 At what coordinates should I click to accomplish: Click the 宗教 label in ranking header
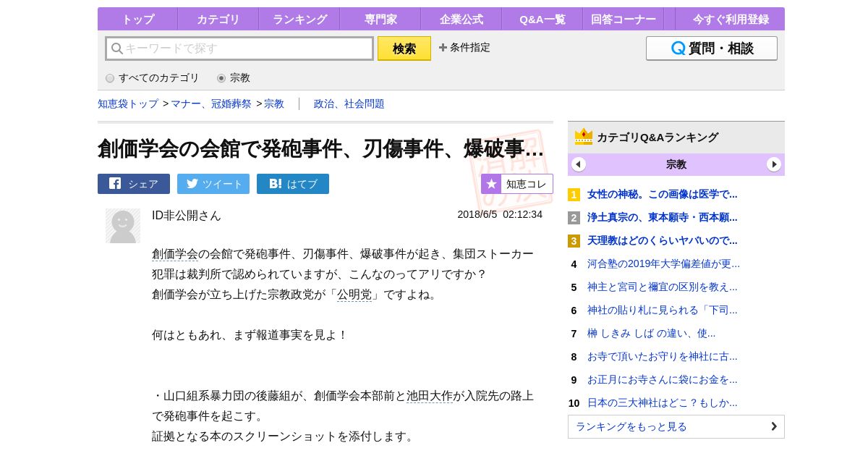pos(676,164)
